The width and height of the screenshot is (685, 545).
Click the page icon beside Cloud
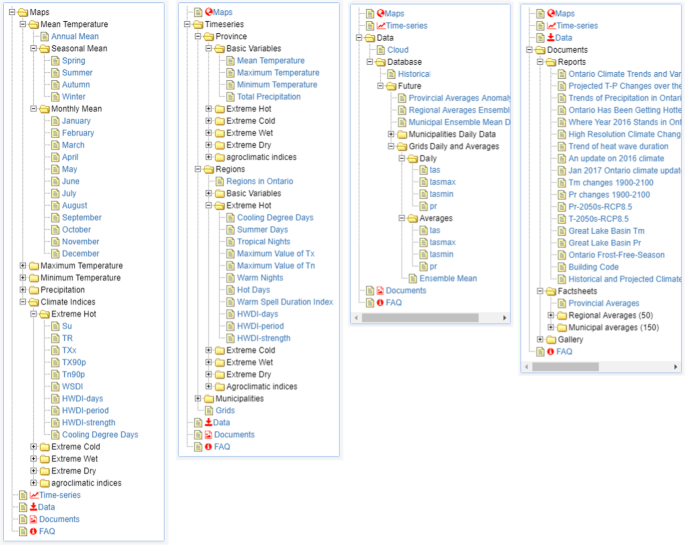[x=381, y=50]
